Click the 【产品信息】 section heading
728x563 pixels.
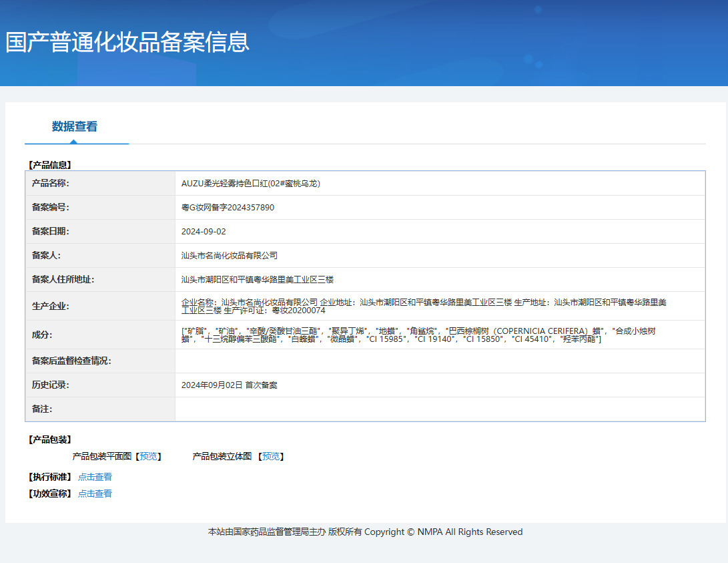(x=50, y=164)
